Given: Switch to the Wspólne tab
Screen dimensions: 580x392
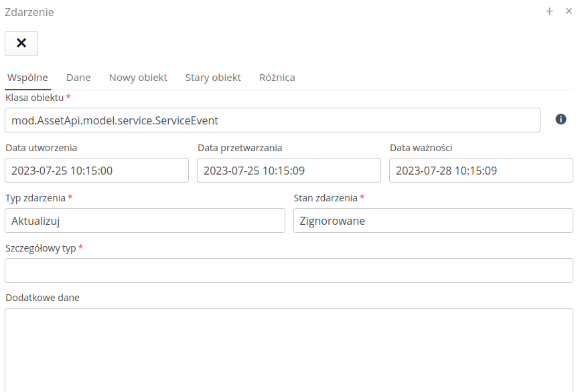Looking at the screenshot, I should (x=27, y=78).
